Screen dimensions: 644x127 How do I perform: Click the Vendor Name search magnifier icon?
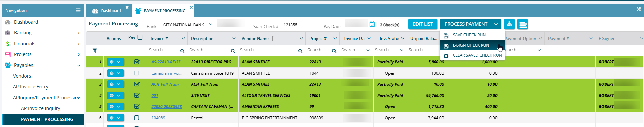[x=300, y=51]
